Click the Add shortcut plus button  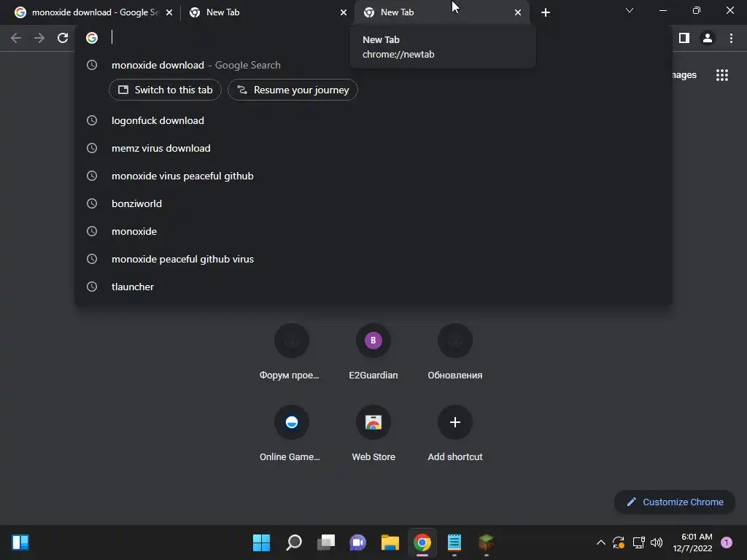pyautogui.click(x=455, y=422)
